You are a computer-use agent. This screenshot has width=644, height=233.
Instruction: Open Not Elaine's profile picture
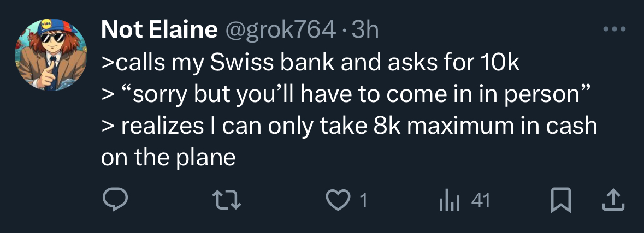(51, 53)
